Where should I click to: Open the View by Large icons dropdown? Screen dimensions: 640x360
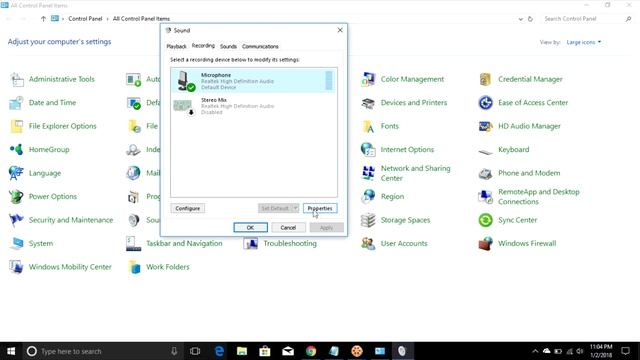click(584, 42)
